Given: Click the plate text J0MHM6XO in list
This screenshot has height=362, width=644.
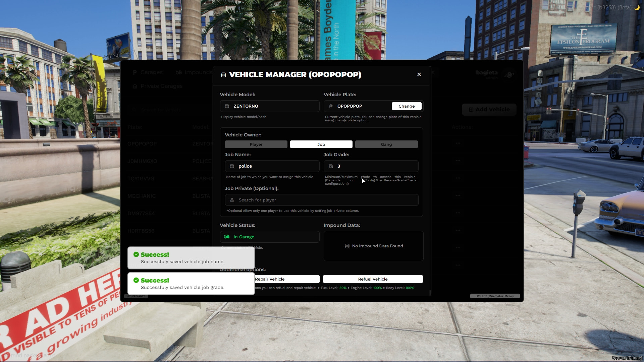Looking at the screenshot, I should (x=142, y=161).
